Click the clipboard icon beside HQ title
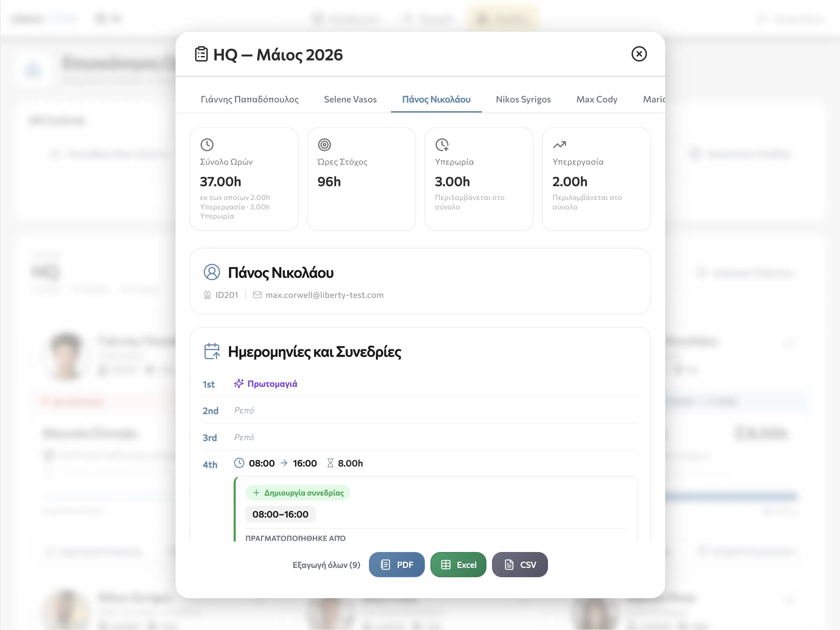Image resolution: width=840 pixels, height=630 pixels. [201, 54]
